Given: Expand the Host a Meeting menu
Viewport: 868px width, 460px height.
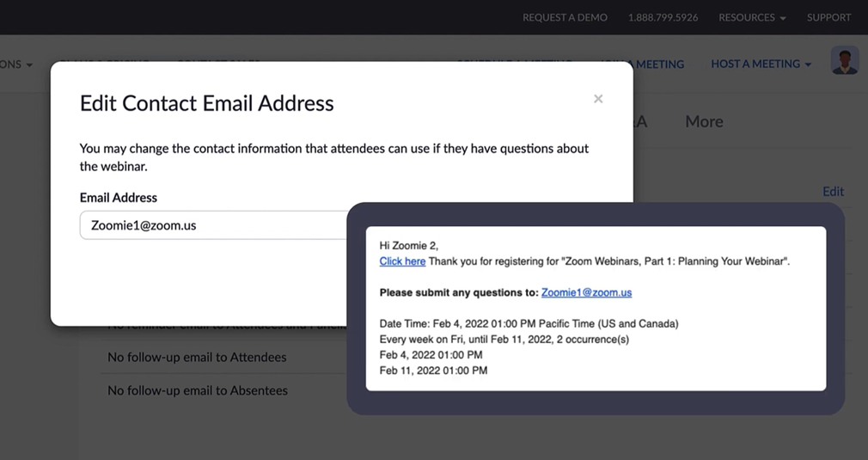Looking at the screenshot, I should [761, 64].
